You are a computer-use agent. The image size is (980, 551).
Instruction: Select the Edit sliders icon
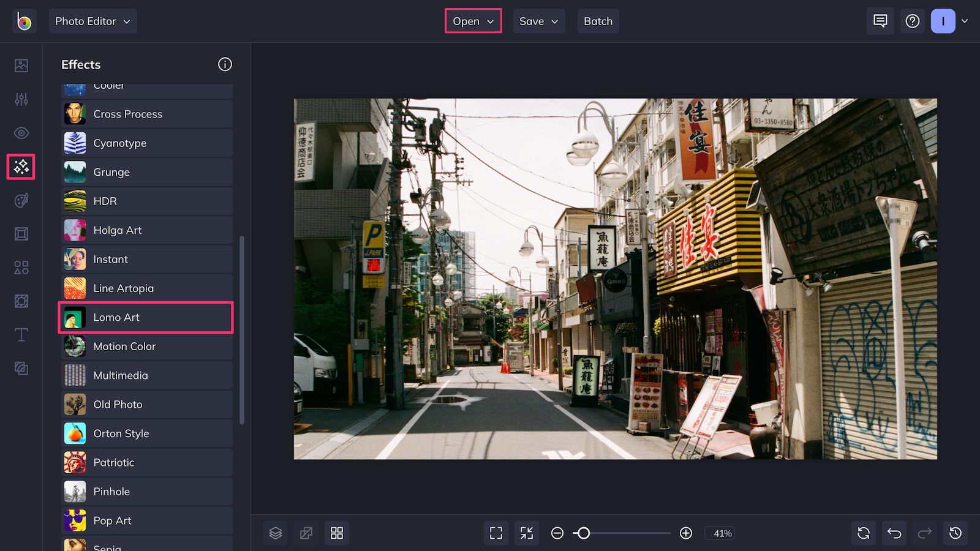tap(21, 99)
